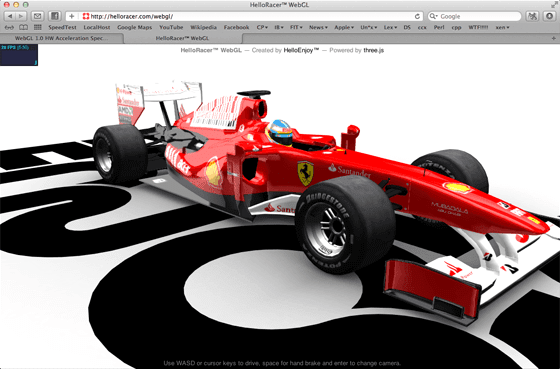This screenshot has height=369, width=560.
Task: Expand the xen bookmarks folder
Action: 502,28
